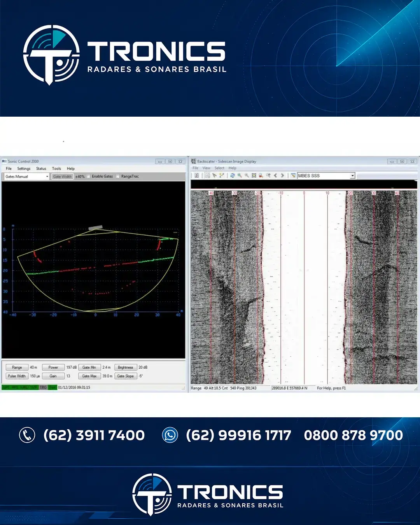Click the sonar wedge display area
The width and height of the screenshot is (420, 525).
(x=93, y=269)
